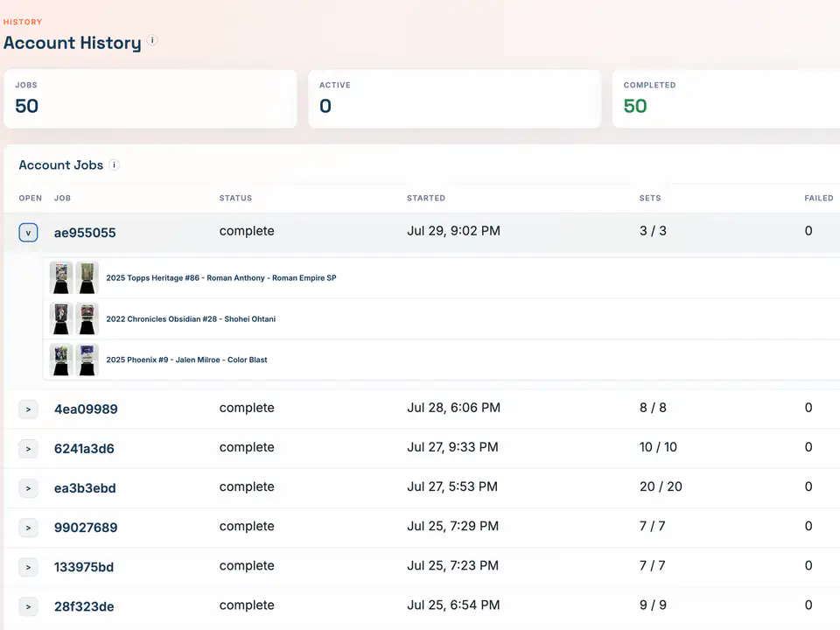Select job ID ae955055

pos(85,233)
